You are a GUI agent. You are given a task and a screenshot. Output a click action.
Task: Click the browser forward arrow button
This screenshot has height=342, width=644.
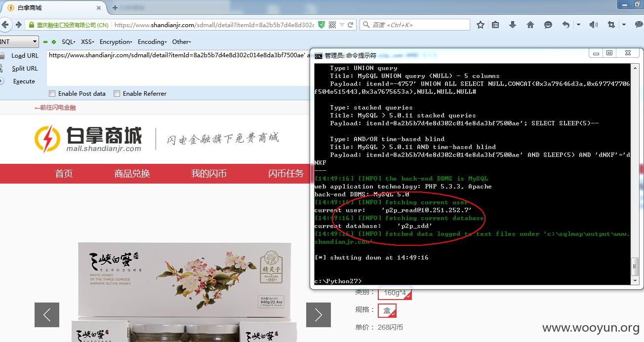tap(18, 25)
